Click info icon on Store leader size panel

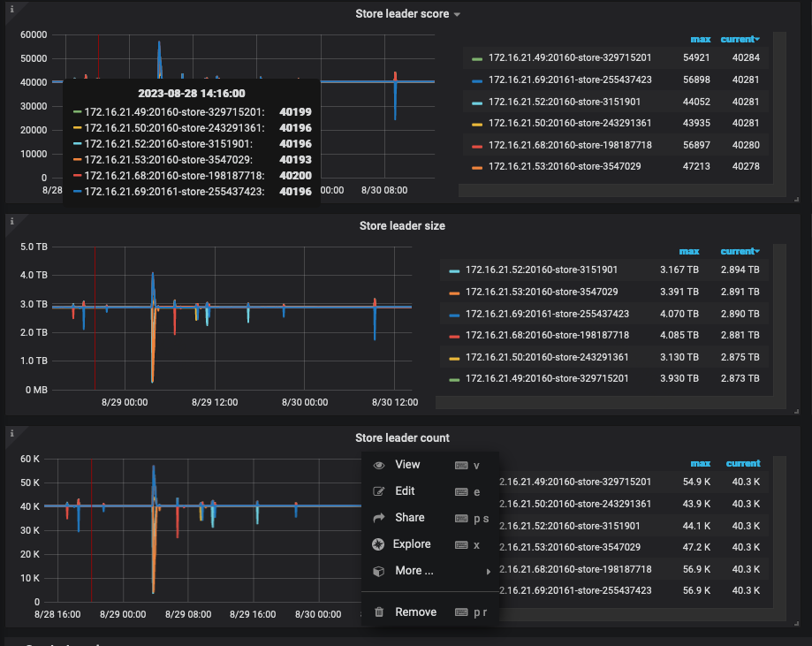pyautogui.click(x=11, y=221)
